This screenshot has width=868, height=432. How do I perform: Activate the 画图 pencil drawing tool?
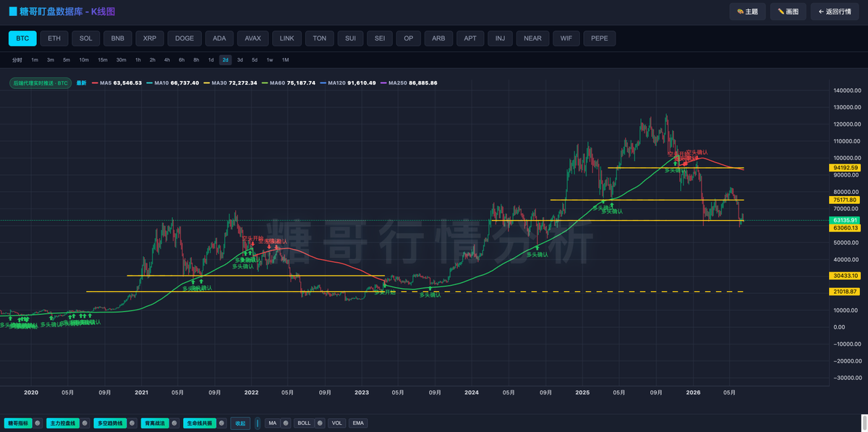788,12
